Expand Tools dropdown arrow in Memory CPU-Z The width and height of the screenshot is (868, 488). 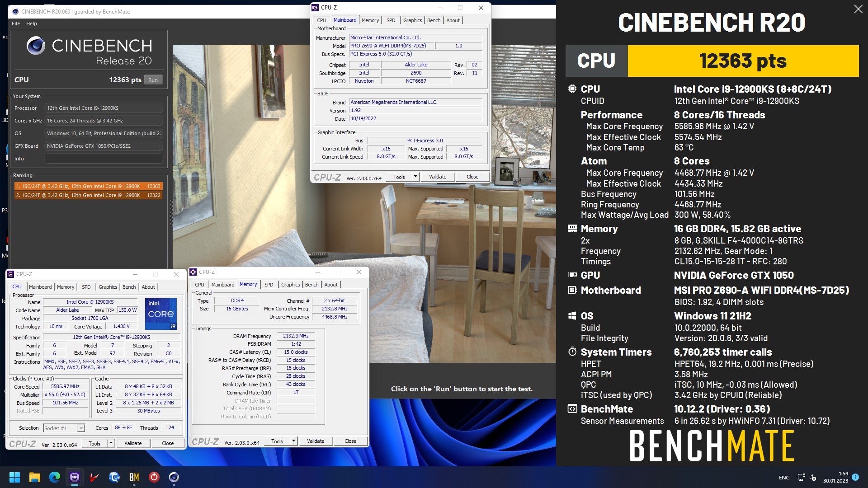point(293,441)
